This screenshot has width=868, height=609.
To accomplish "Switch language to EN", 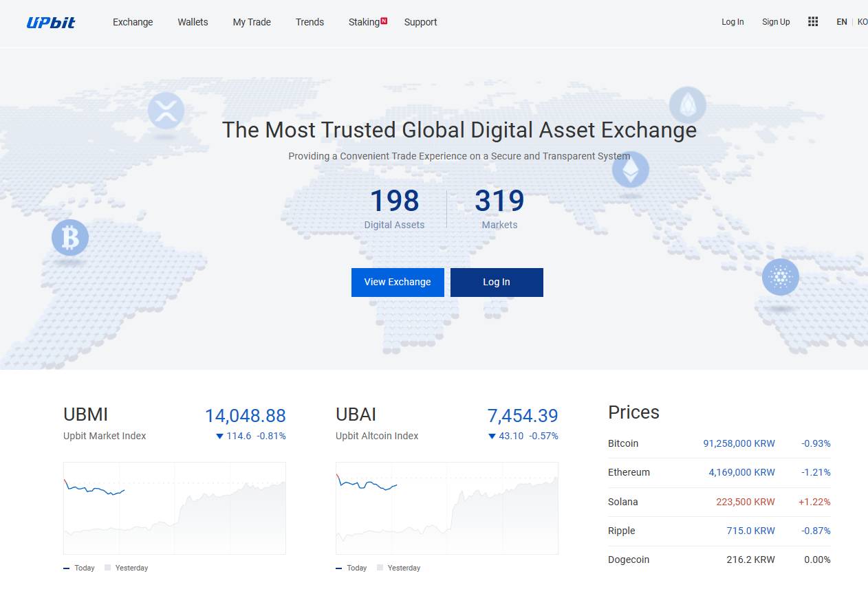I will pyautogui.click(x=842, y=22).
